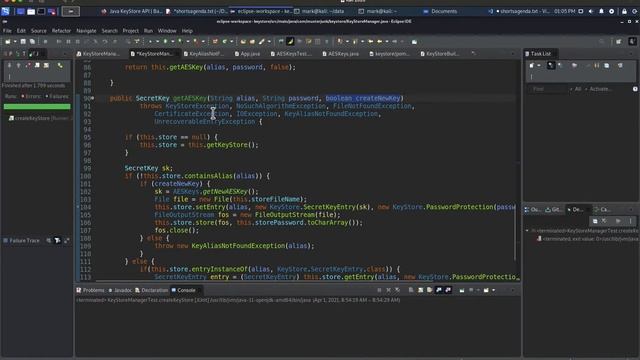Click the Open Type toolbar icon

[243, 41]
